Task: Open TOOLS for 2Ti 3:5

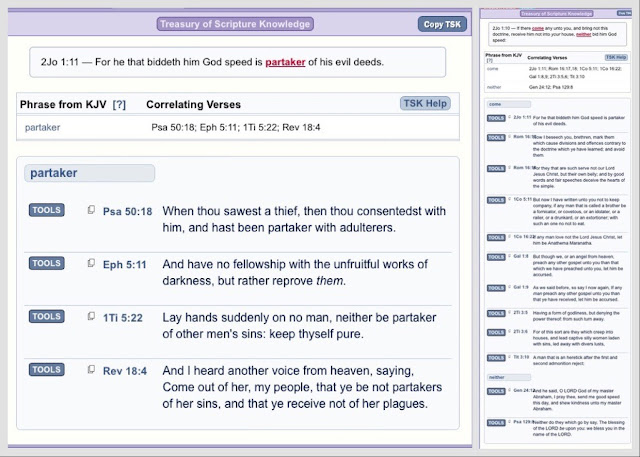Action: click(496, 313)
